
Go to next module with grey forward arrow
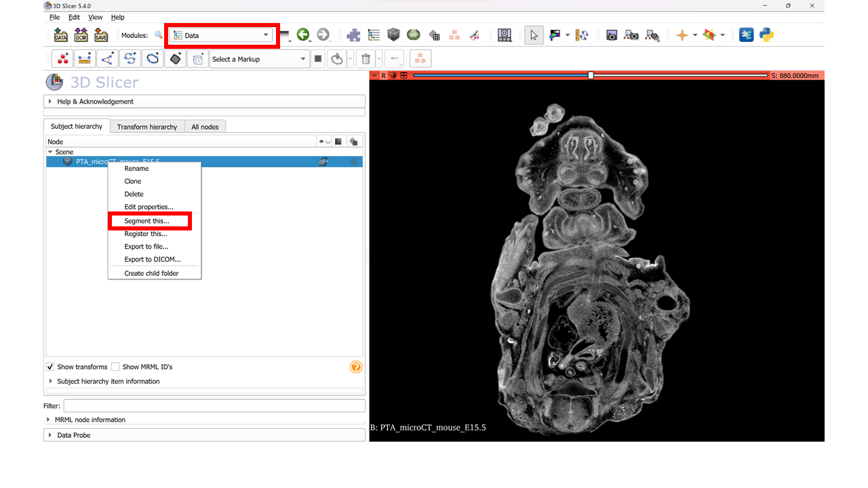point(323,35)
